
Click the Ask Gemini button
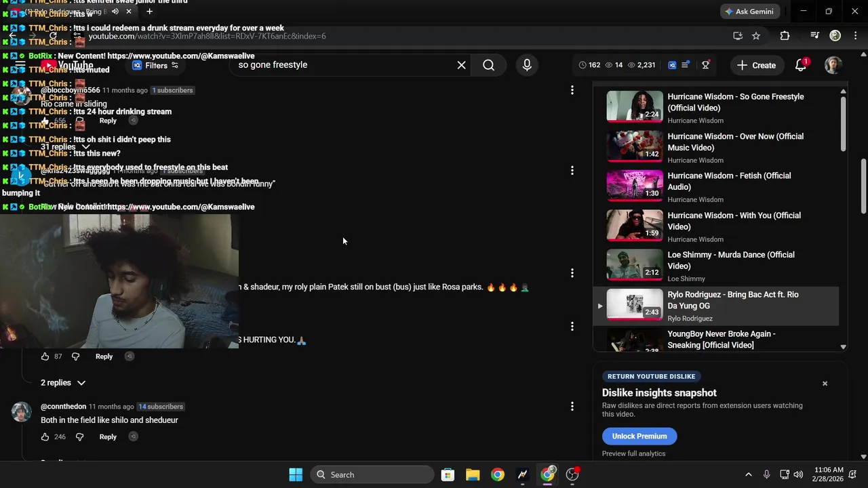click(x=750, y=12)
